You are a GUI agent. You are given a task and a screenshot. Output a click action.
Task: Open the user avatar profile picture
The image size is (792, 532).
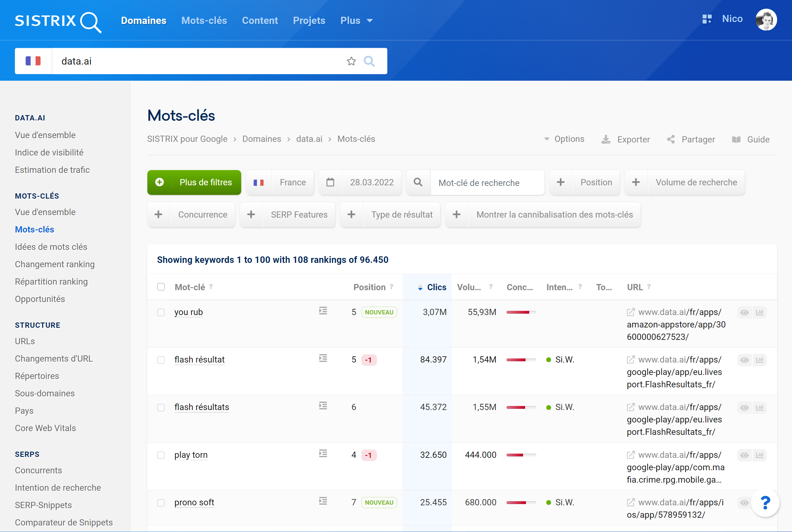click(x=766, y=20)
